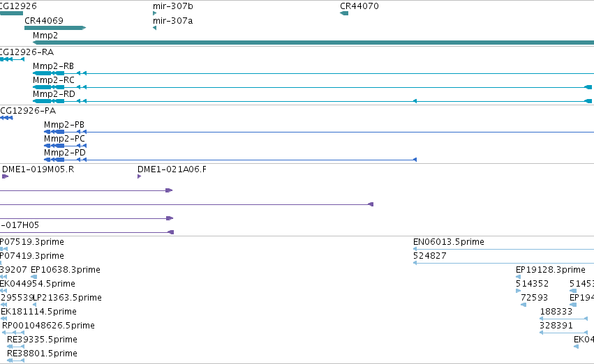594x364 pixels.
Task: Click the -017H05 clone label
Action: point(20,225)
